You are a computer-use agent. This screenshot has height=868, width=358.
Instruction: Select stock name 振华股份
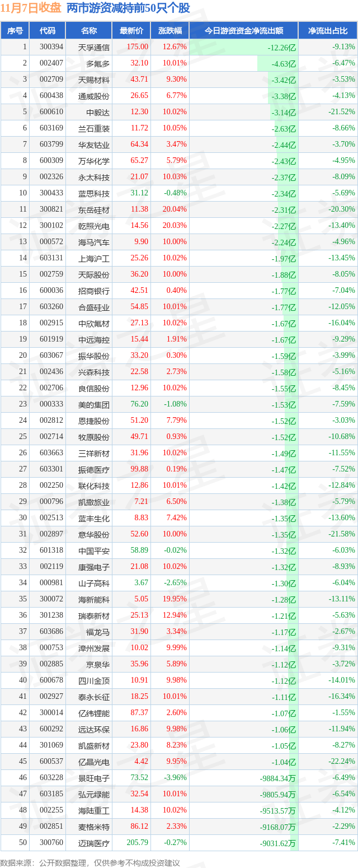(x=94, y=356)
